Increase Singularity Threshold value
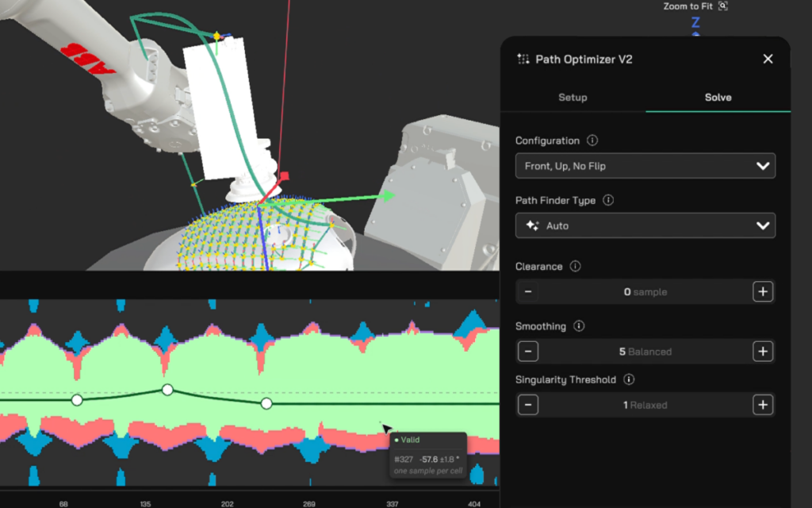Screen dimensions: 812x508 pos(763,405)
